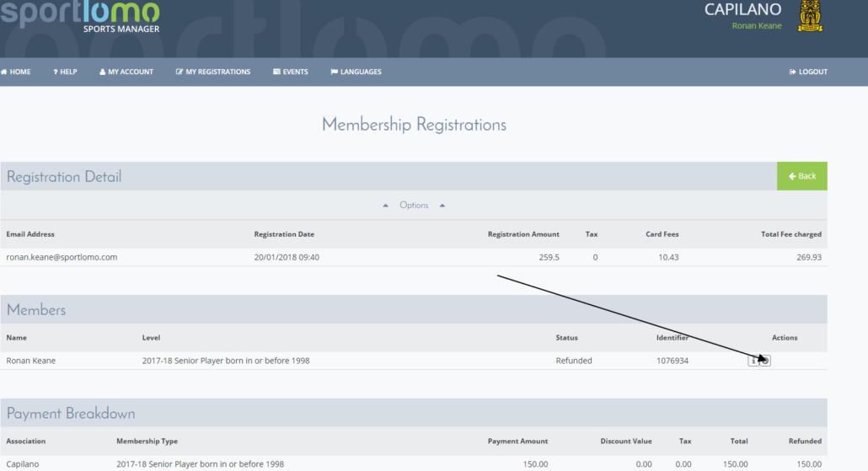Click the edit icon beside My Registrations

(x=179, y=72)
